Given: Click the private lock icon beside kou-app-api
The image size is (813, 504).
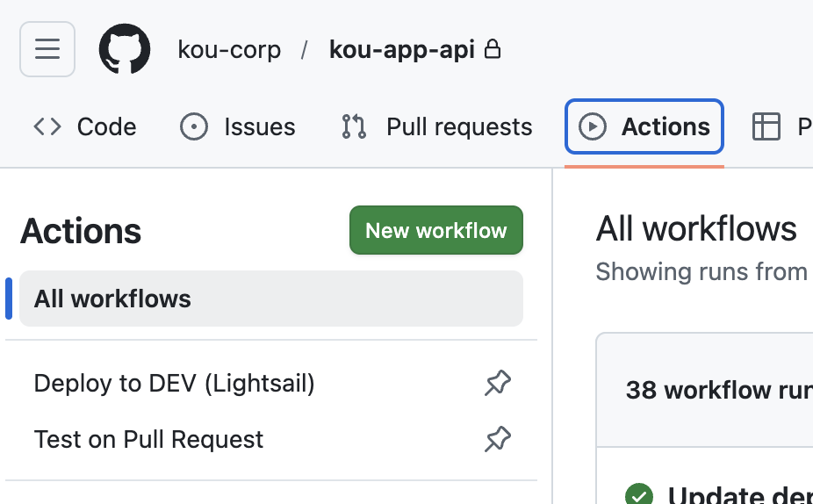Looking at the screenshot, I should pyautogui.click(x=492, y=49).
